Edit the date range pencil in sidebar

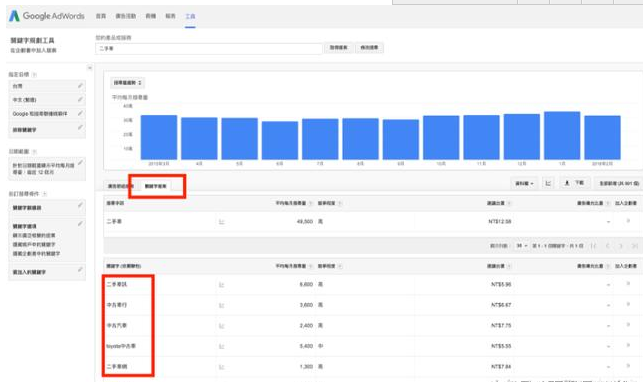[80, 163]
